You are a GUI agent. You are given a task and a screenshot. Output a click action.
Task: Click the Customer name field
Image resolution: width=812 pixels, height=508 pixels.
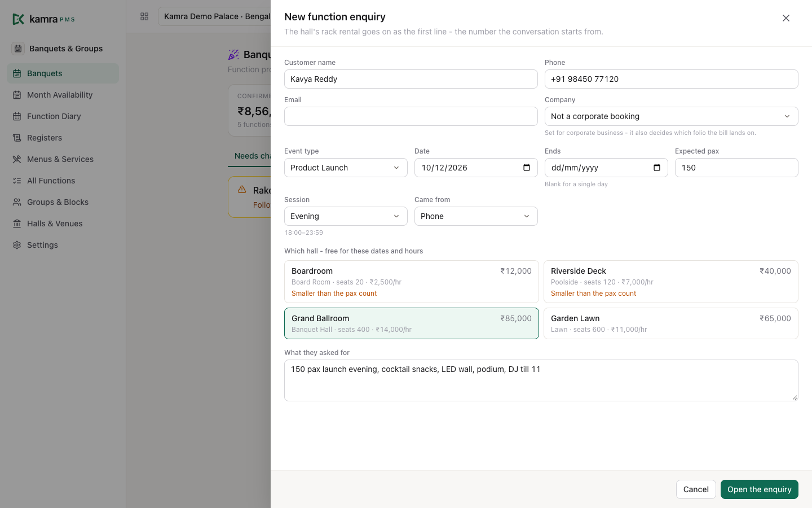coord(411,79)
